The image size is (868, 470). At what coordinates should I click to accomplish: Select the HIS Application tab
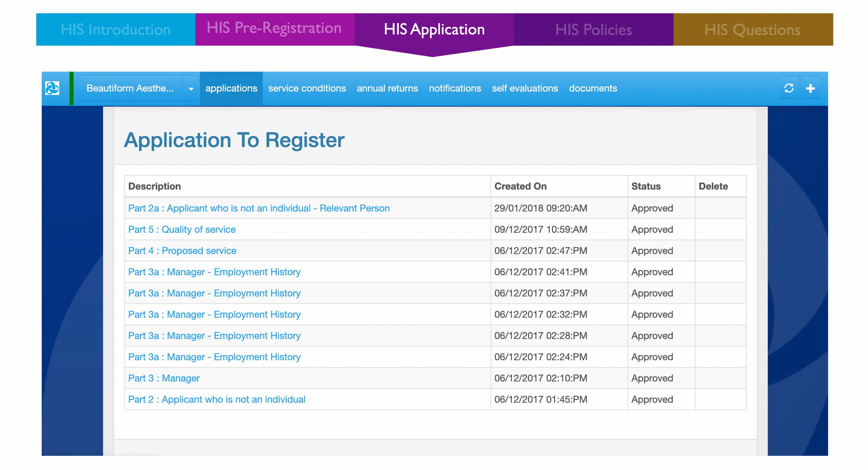[434, 30]
